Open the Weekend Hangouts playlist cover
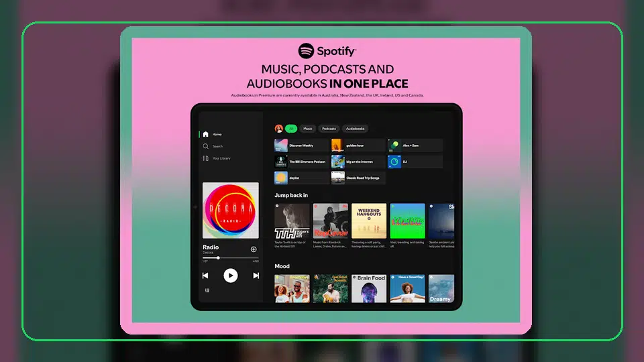644x362 pixels. click(x=369, y=221)
